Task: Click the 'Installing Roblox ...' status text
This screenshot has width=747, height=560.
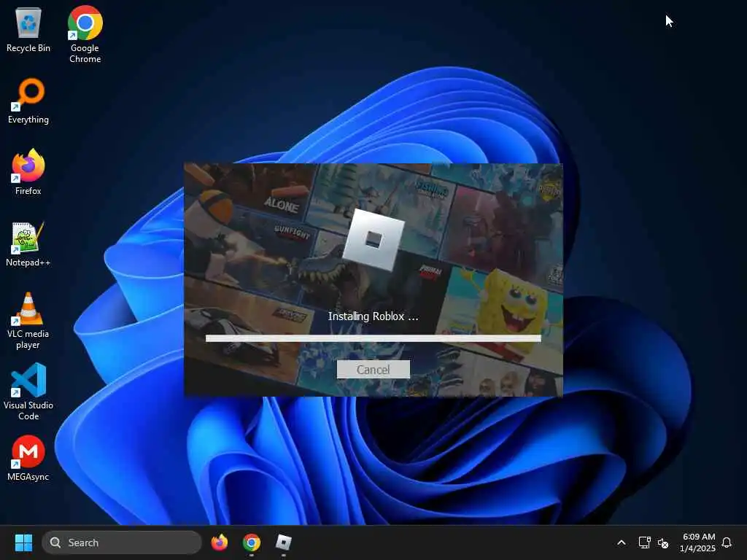Action: click(373, 316)
